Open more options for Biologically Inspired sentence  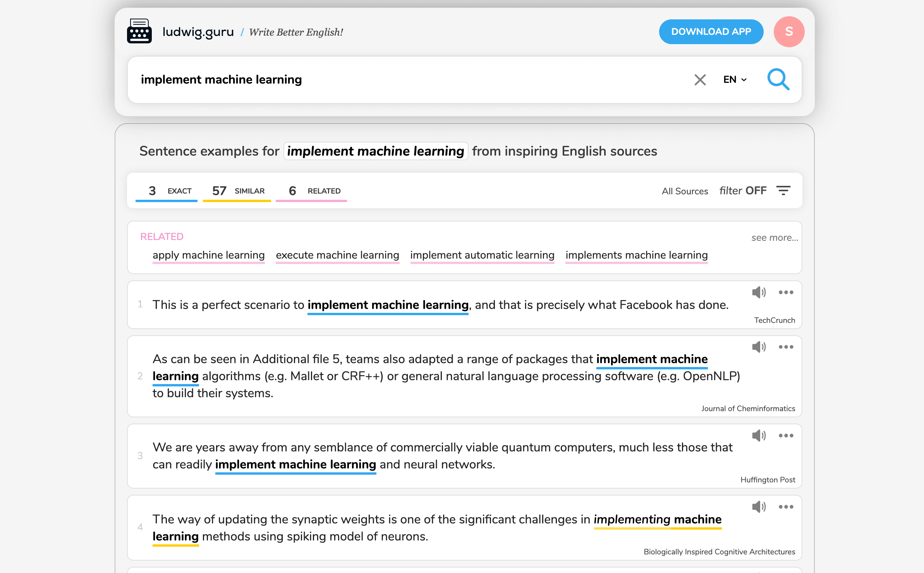786,507
